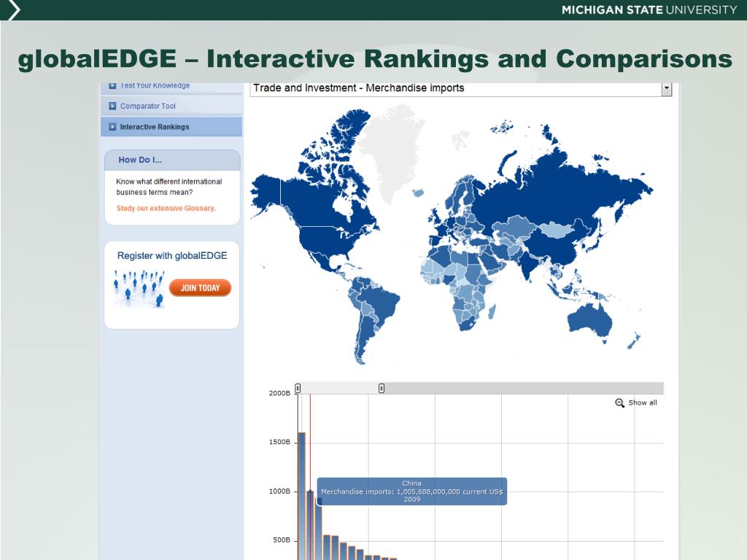
Task: Click the slide title globalEDGE Interactive Rankings and Comparisons
Action: [x=375, y=59]
